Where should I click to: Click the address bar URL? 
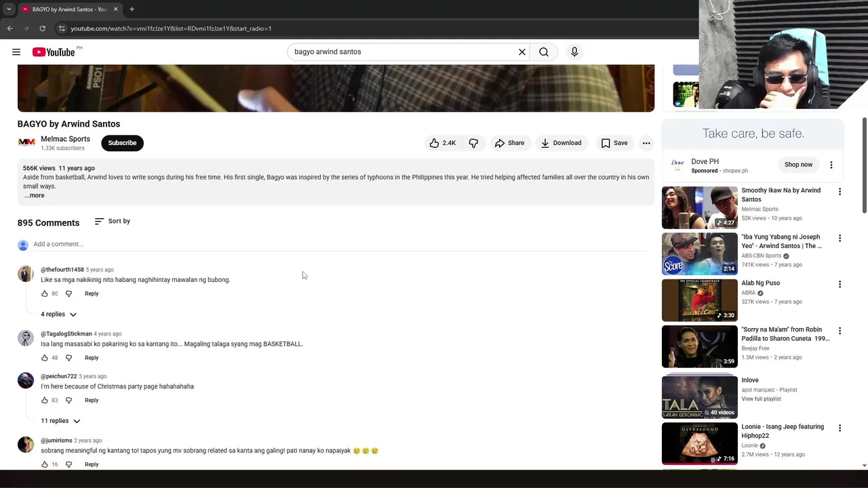tap(171, 28)
